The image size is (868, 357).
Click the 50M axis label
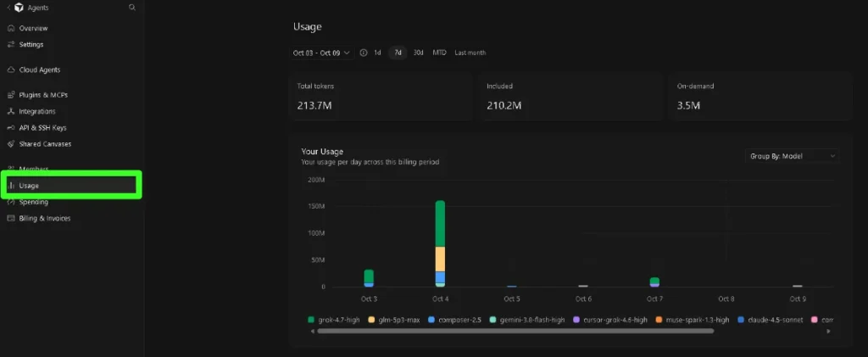click(x=318, y=259)
